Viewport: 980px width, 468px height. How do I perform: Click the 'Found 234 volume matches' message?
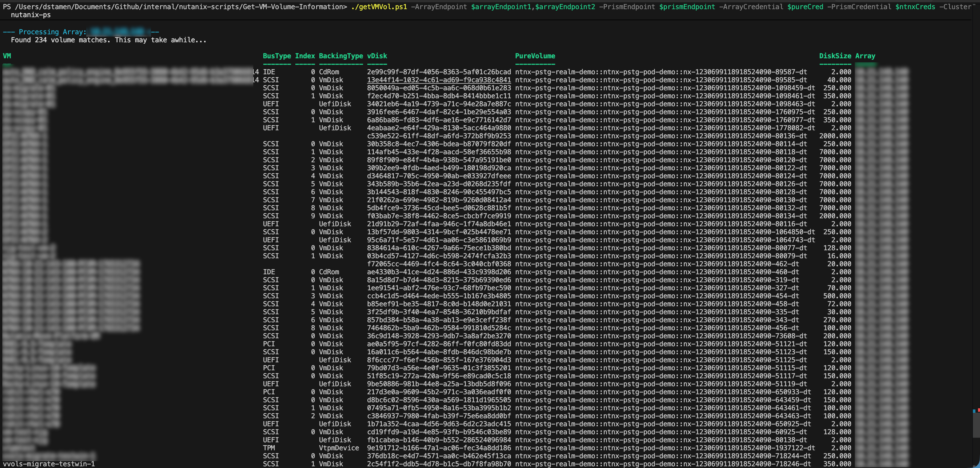(x=108, y=40)
